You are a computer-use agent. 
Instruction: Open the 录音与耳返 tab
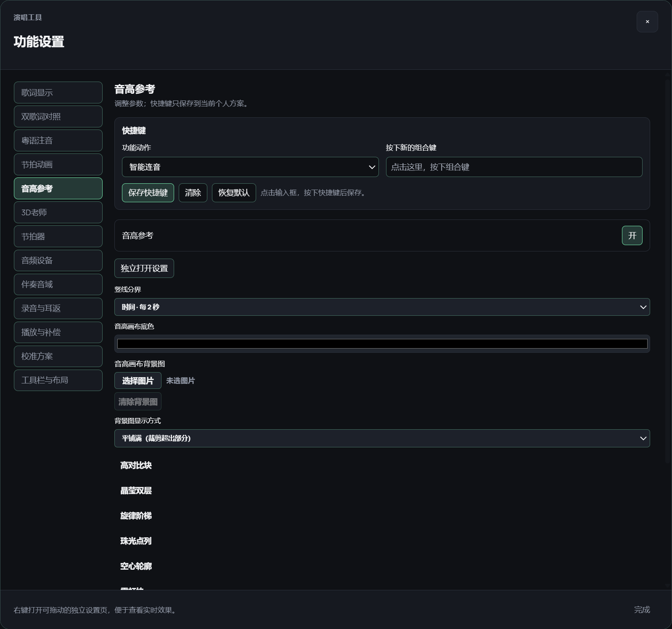58,308
